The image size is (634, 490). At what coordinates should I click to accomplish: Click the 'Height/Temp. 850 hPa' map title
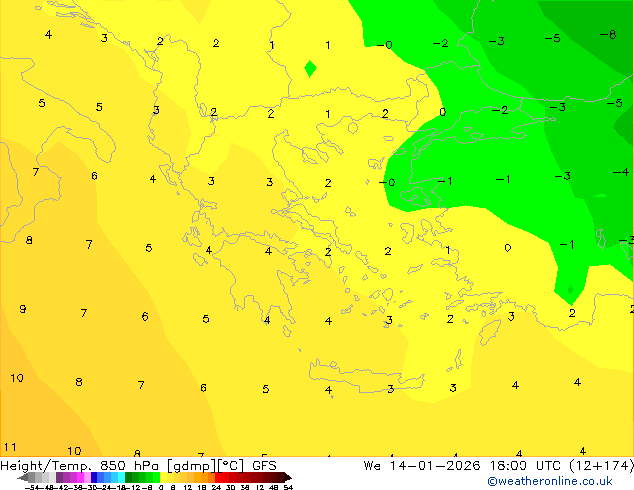pyautogui.click(x=79, y=465)
